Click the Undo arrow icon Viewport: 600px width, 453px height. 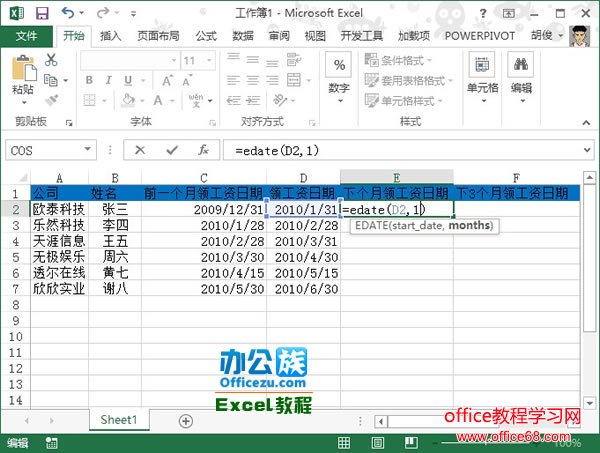pyautogui.click(x=68, y=13)
